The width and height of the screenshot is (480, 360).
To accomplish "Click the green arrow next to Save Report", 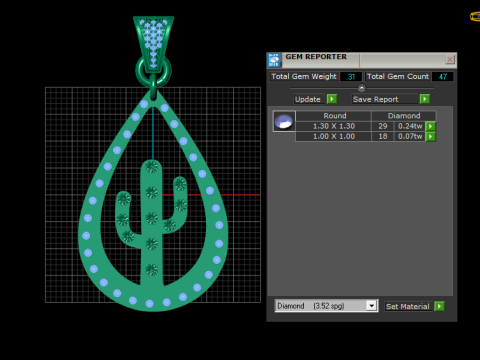I will 424,99.
